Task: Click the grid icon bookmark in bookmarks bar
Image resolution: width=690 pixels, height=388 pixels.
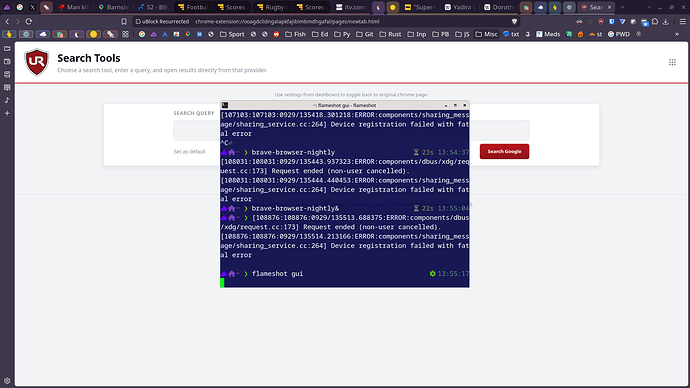Action: pyautogui.click(x=125, y=34)
